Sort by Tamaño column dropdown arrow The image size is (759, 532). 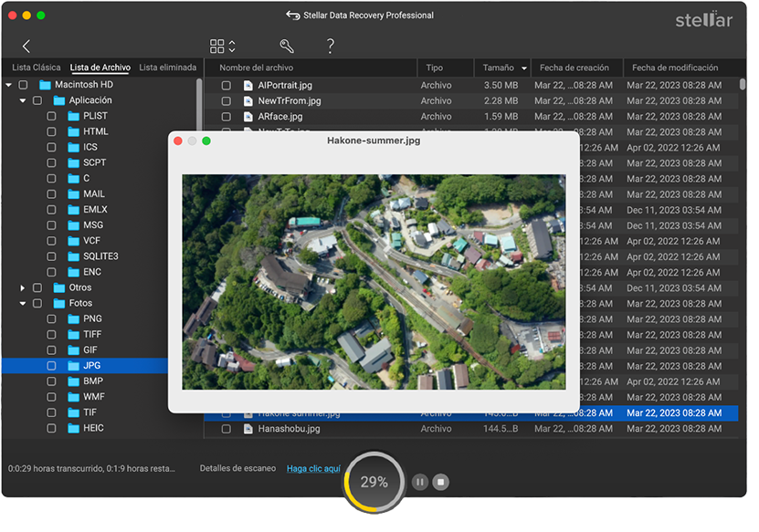click(524, 68)
